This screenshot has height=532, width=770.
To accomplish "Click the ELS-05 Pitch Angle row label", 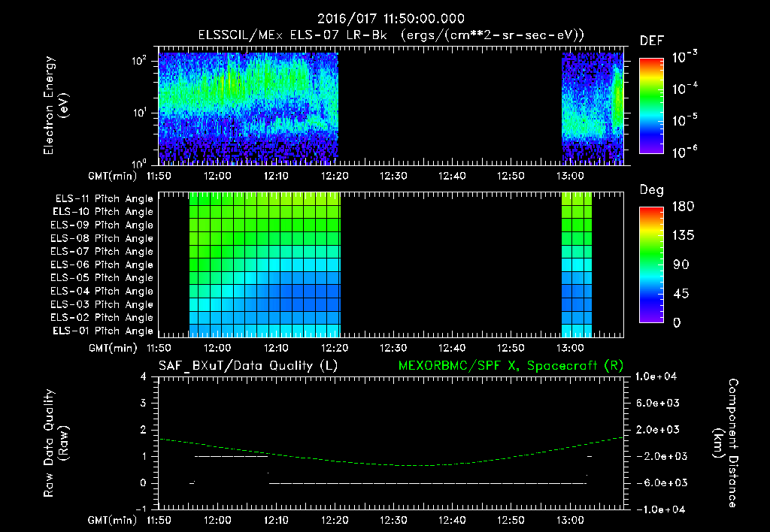I will tap(102, 278).
